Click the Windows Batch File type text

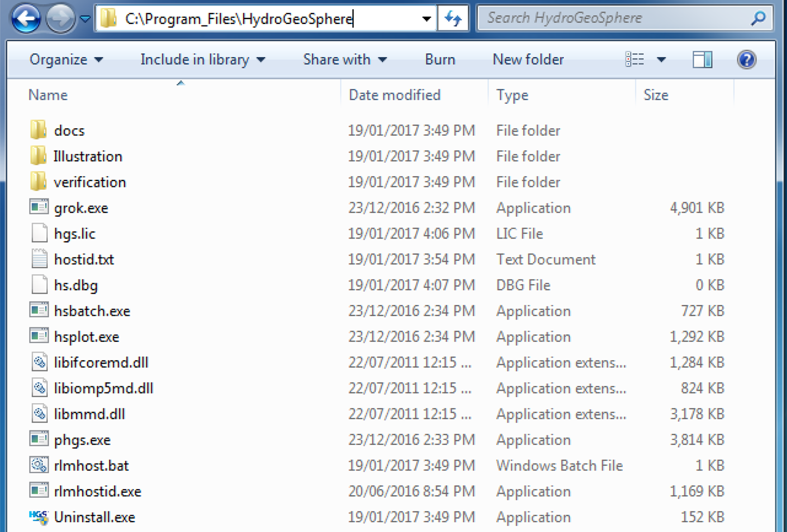[560, 466]
